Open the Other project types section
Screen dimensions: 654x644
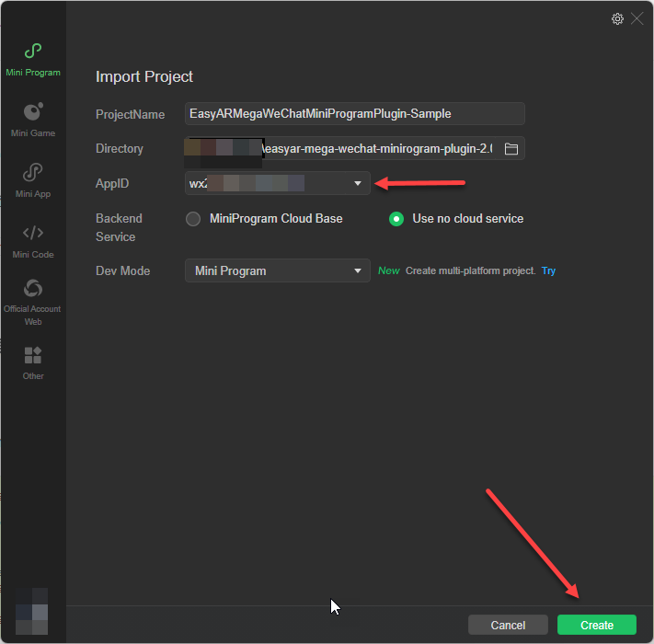(33, 363)
